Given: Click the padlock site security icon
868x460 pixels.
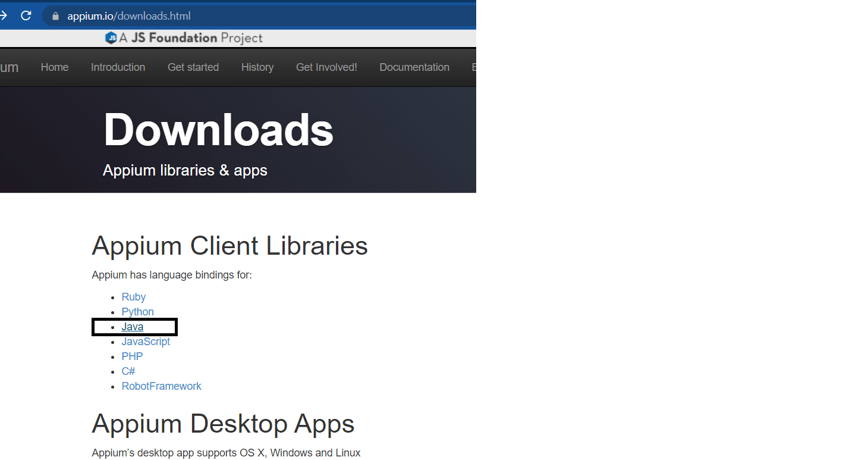Looking at the screenshot, I should pos(55,15).
